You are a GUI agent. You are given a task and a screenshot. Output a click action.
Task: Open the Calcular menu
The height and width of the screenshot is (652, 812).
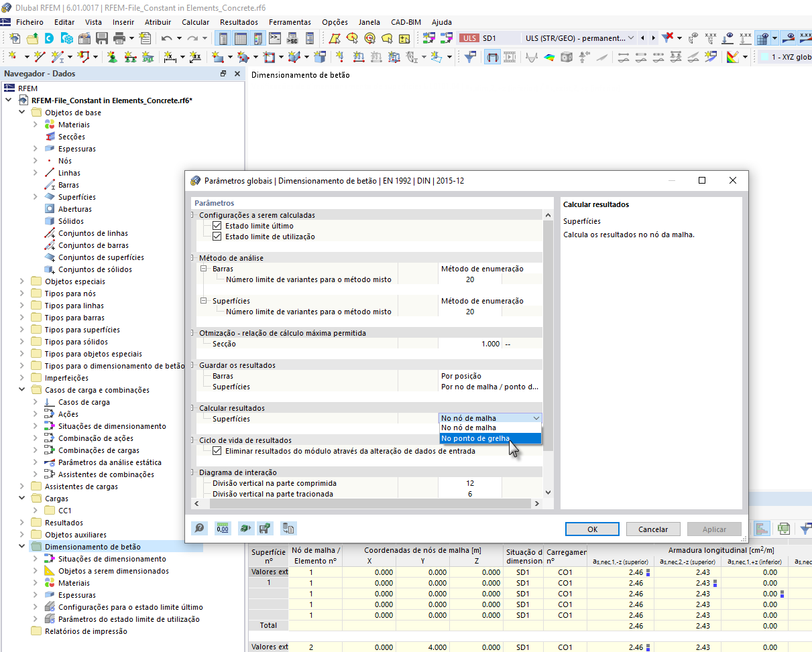pos(196,22)
